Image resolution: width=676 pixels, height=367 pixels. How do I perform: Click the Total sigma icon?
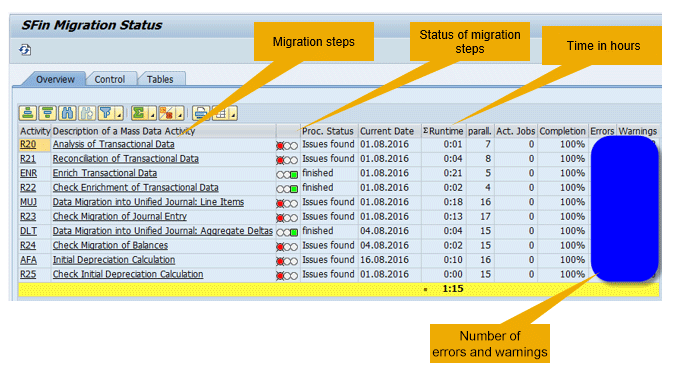point(138,113)
